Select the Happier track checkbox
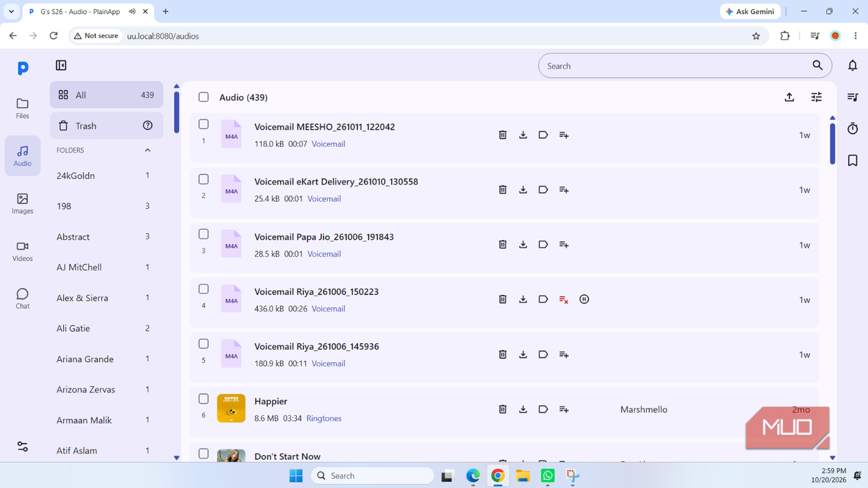This screenshot has width=868, height=488. [x=203, y=399]
